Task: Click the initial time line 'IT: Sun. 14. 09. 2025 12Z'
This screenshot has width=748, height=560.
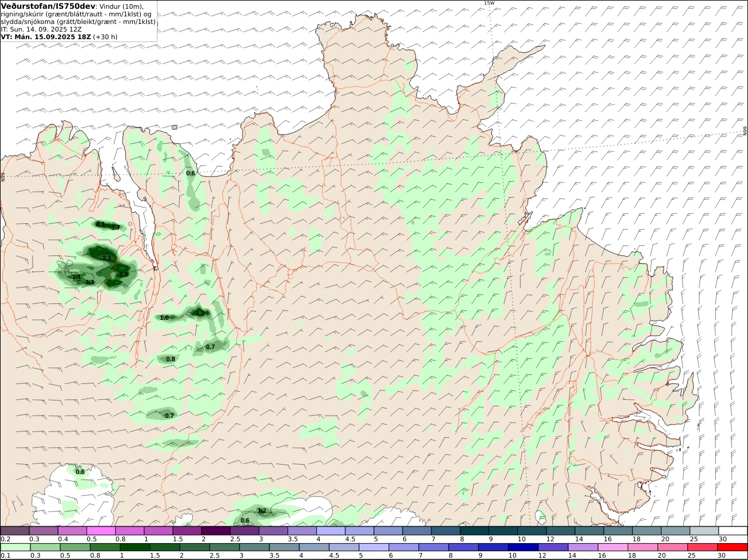Action: pyautogui.click(x=41, y=29)
